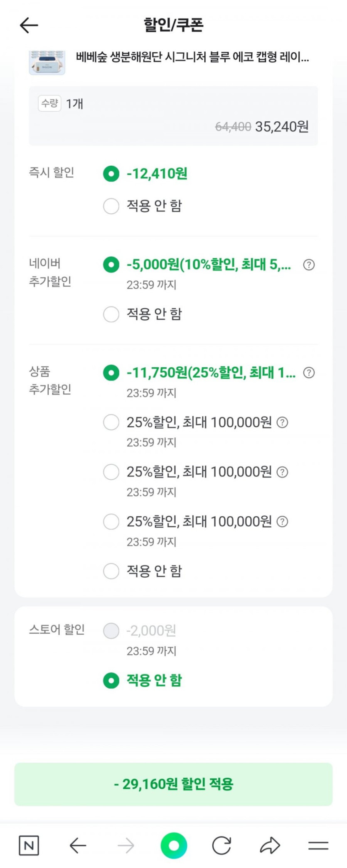This screenshot has width=347, height=868.
Task: Choose the -12,410원 즉시 할인 option
Action: coord(111,174)
